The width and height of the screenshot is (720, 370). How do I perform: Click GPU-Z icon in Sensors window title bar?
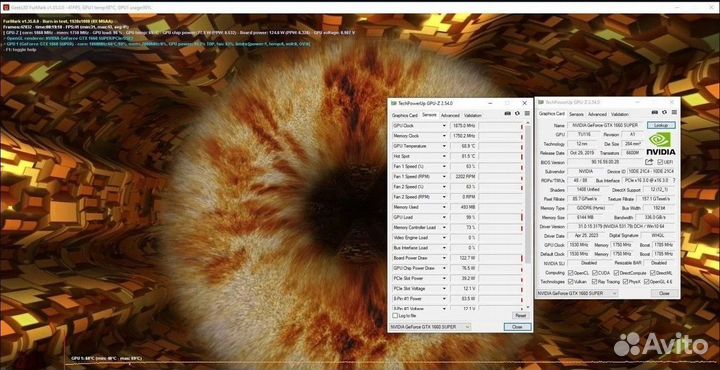tap(393, 103)
